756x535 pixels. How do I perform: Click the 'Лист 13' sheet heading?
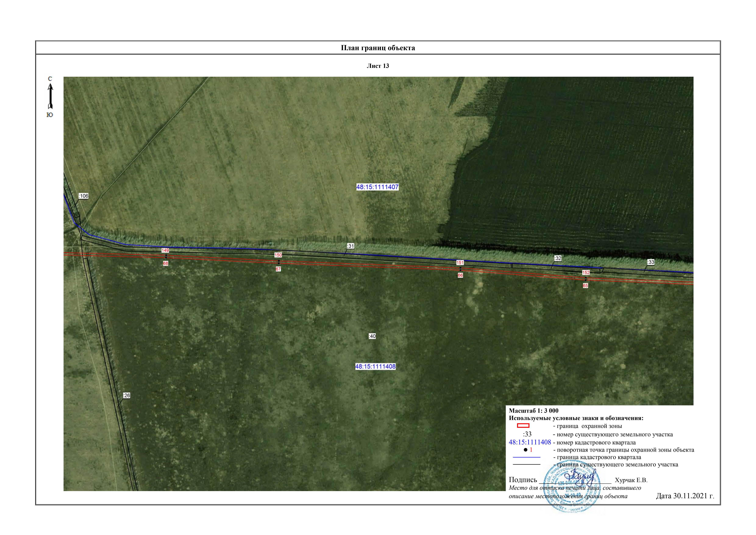[378, 66]
